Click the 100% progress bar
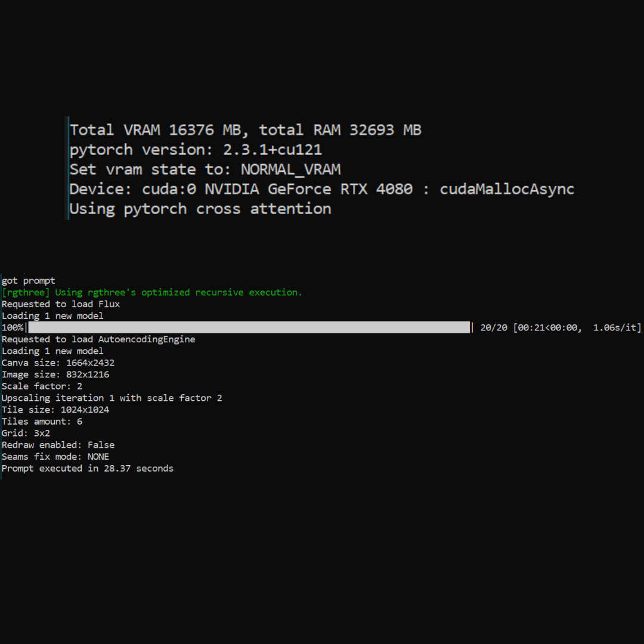 click(x=249, y=327)
